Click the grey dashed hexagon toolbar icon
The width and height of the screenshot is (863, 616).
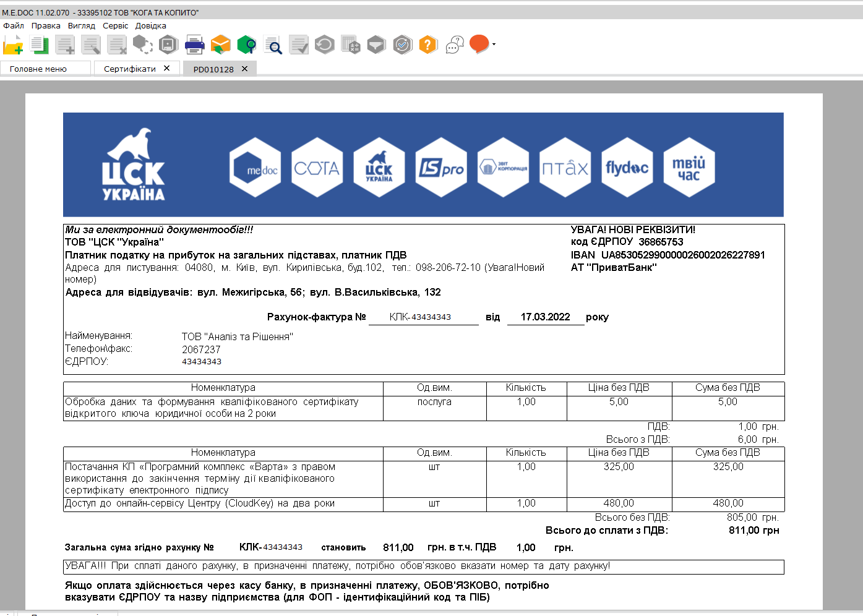143,45
